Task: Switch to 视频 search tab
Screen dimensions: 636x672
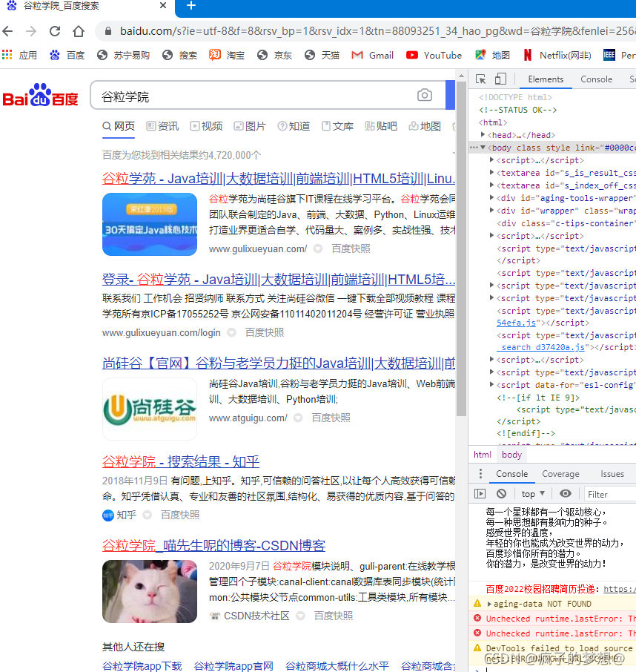Action: pyautogui.click(x=206, y=126)
